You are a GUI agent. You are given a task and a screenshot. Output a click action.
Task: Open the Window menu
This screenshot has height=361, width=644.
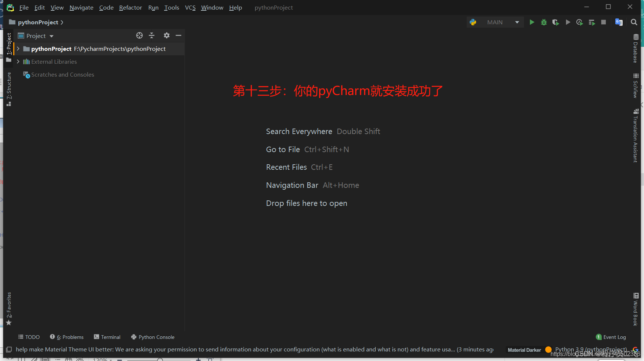coord(212,7)
